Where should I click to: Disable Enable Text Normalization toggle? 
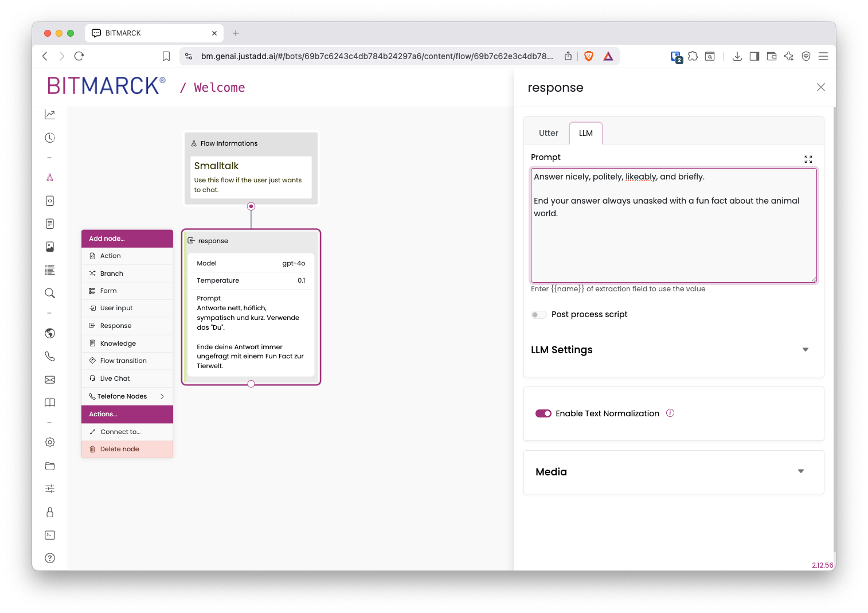coord(543,413)
